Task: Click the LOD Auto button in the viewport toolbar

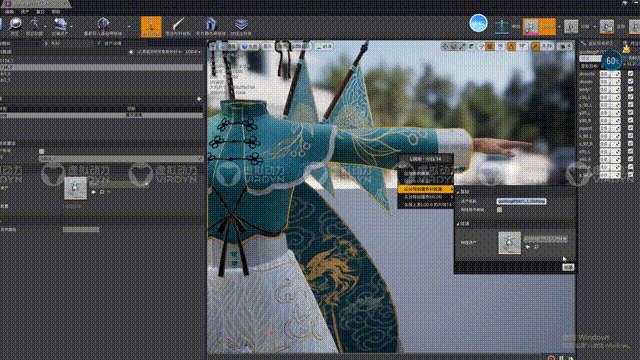Action: click(301, 46)
